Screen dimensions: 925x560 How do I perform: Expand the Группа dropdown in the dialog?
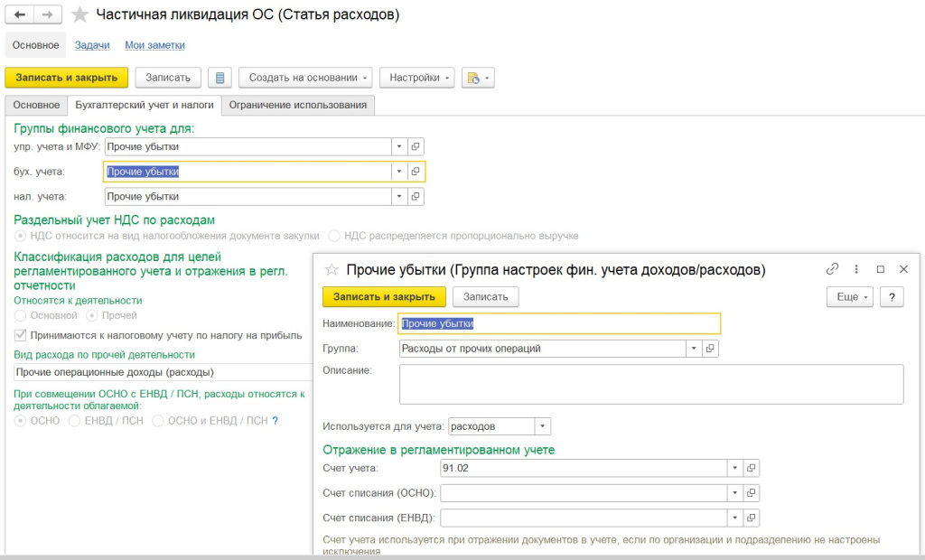click(694, 348)
